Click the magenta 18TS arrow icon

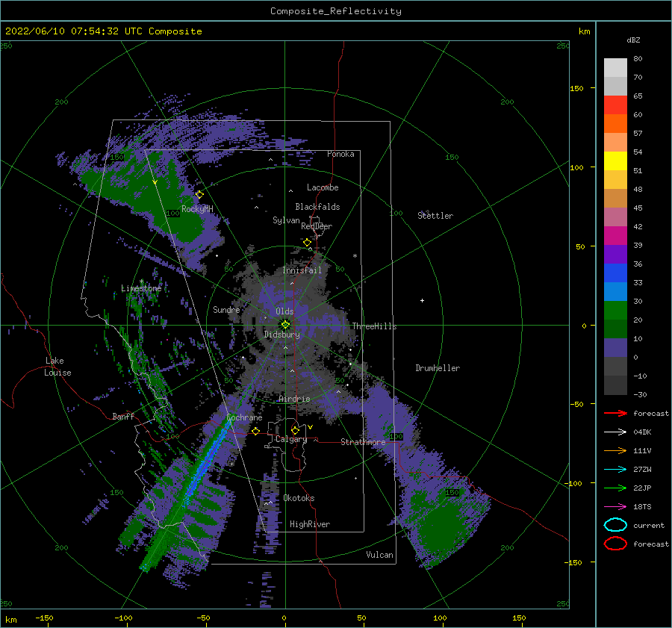click(x=615, y=507)
